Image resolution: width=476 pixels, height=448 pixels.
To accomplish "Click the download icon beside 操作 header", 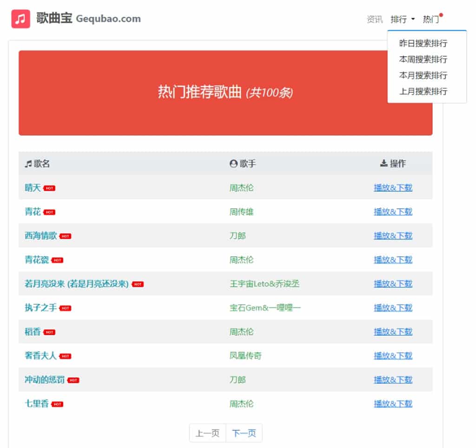I will pos(383,163).
